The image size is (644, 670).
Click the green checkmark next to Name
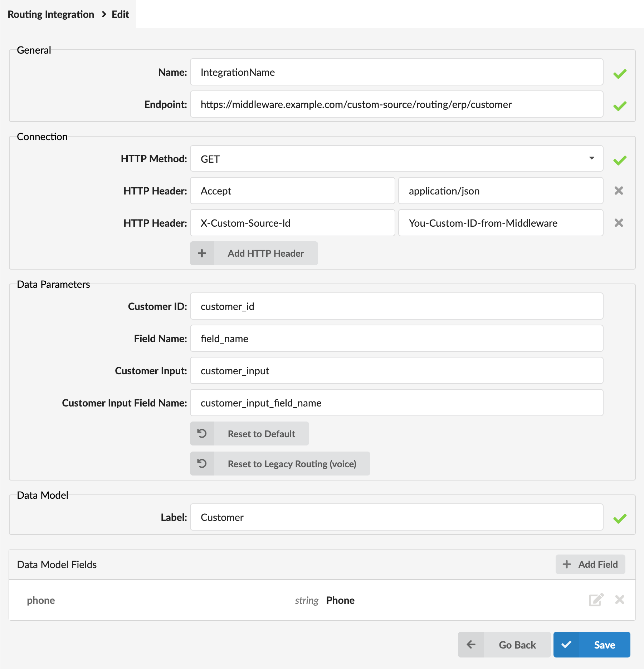(620, 74)
